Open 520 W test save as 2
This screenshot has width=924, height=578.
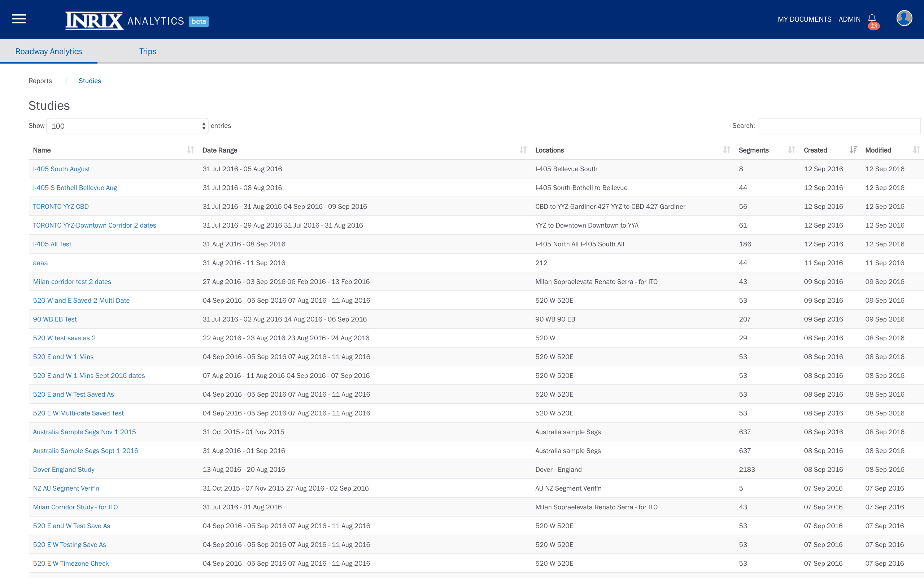[64, 338]
